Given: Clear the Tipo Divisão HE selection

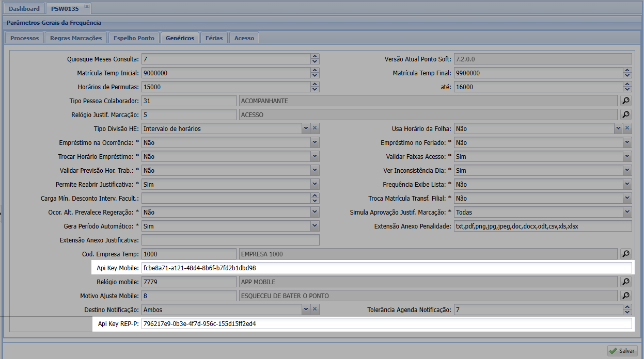Looking at the screenshot, I should click(315, 128).
